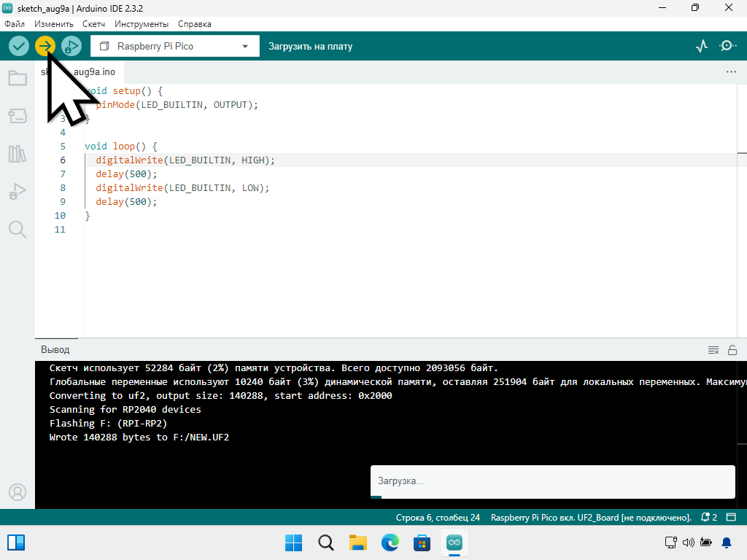Open the Library Manager sidebar icon

click(18, 154)
